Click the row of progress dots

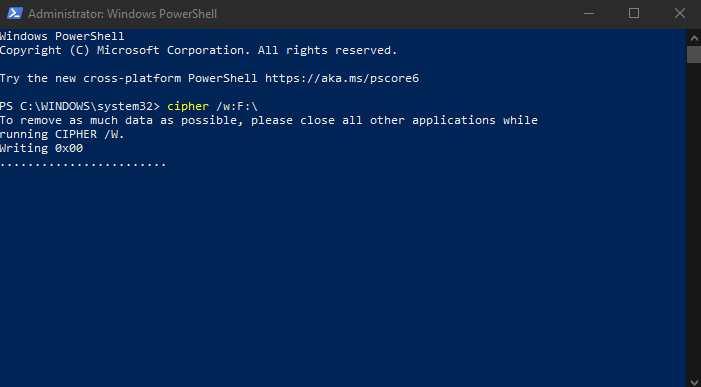click(83, 164)
